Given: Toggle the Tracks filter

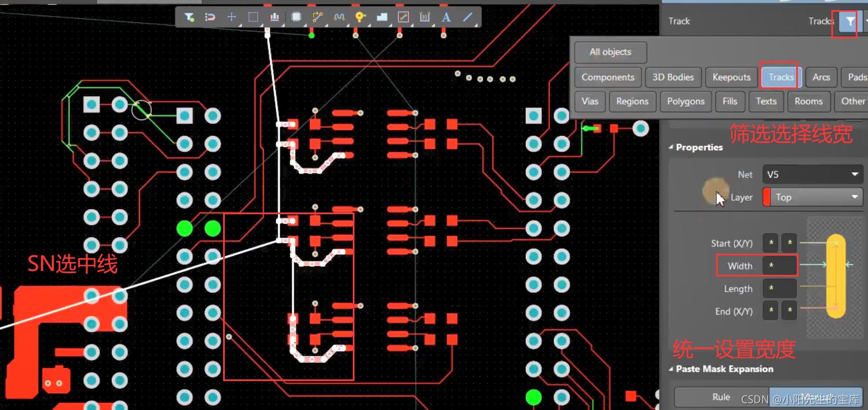Looking at the screenshot, I should click(x=781, y=77).
